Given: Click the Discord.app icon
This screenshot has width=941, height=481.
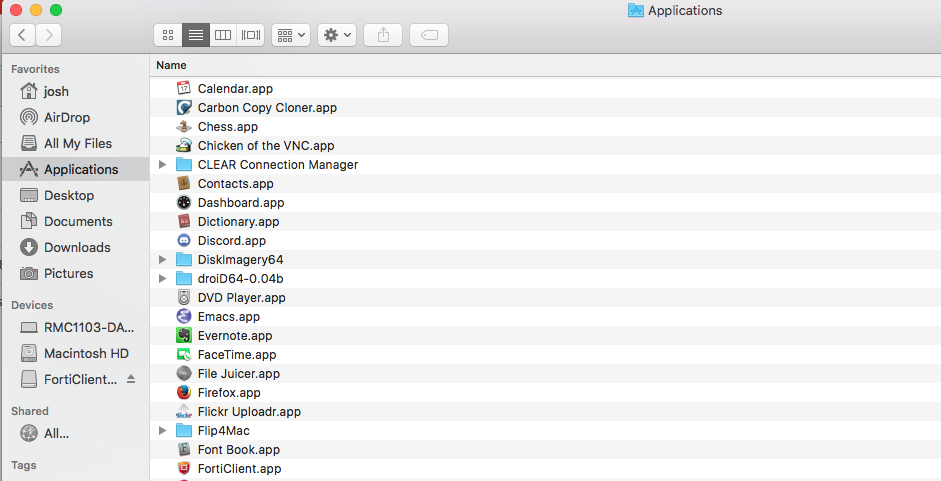Looking at the screenshot, I should (184, 241).
